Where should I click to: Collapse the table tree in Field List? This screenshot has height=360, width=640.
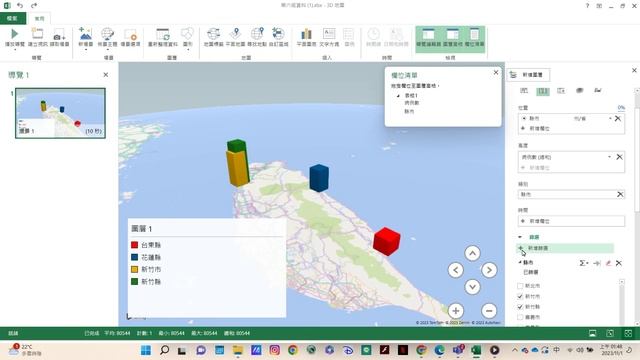pyautogui.click(x=398, y=96)
